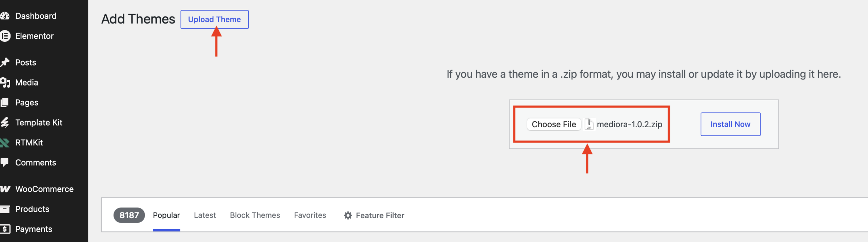The height and width of the screenshot is (242, 868).
Task: Click the Pages icon in sidebar
Action: coord(4,103)
